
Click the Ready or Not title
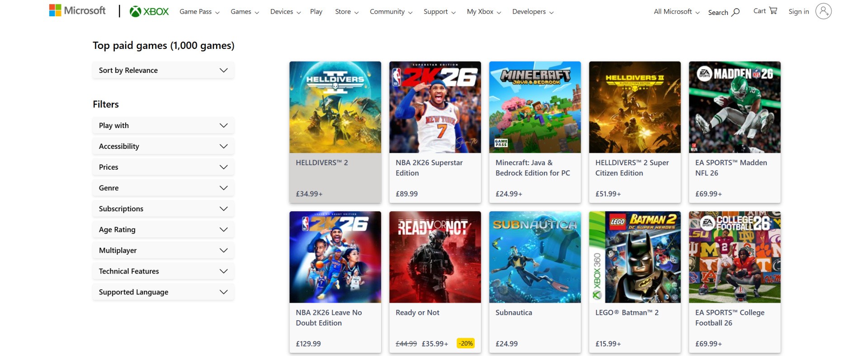417,313
